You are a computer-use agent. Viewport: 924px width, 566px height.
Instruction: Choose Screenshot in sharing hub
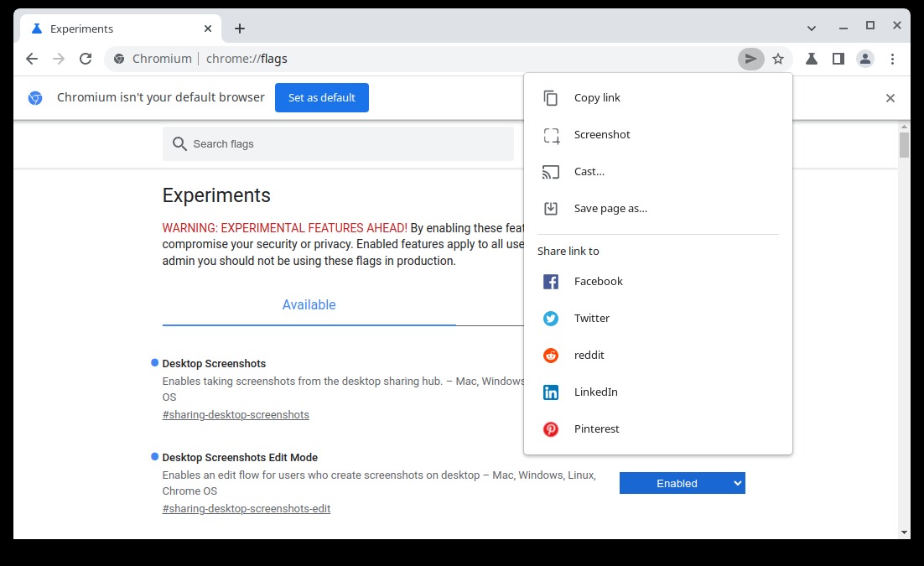pyautogui.click(x=601, y=135)
